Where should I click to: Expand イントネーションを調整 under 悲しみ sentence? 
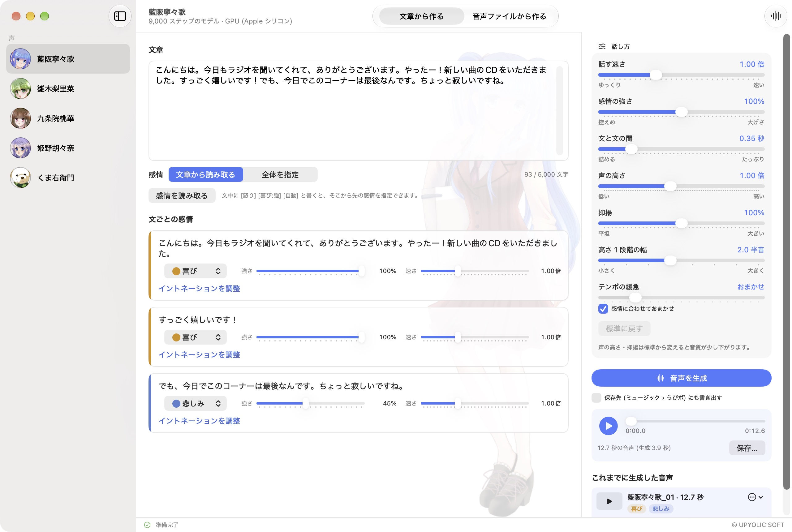coord(199,421)
